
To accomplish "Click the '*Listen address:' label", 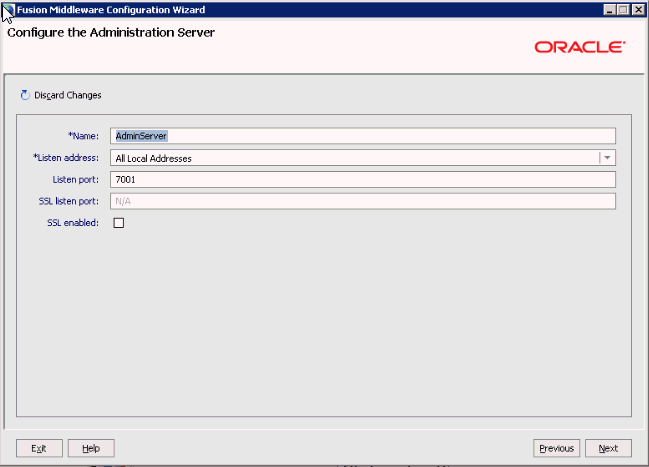I will click(66, 158).
